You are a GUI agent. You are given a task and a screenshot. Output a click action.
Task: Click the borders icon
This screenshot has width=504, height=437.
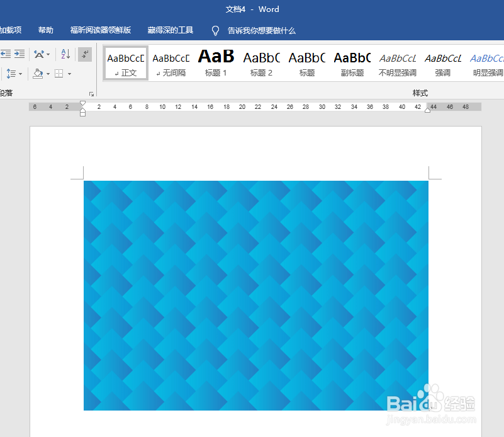tap(59, 74)
